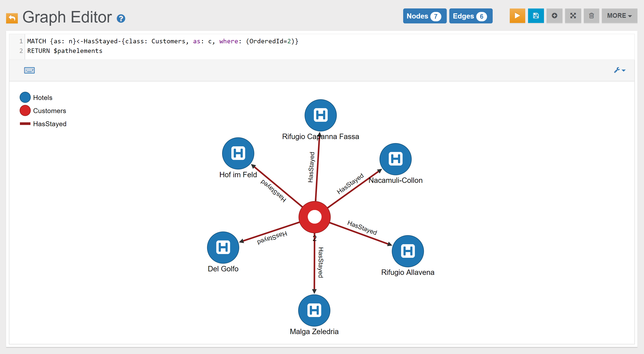Run the query with the play button
This screenshot has width=644, height=354.
coord(517,16)
